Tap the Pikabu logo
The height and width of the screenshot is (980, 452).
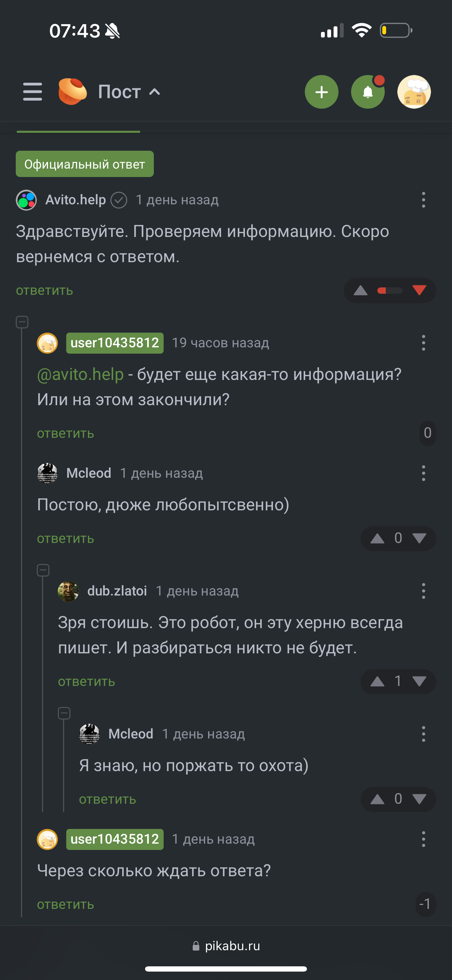point(72,91)
